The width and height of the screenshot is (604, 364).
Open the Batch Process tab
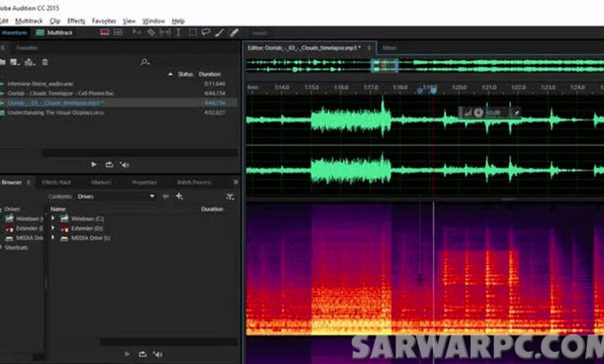194,182
